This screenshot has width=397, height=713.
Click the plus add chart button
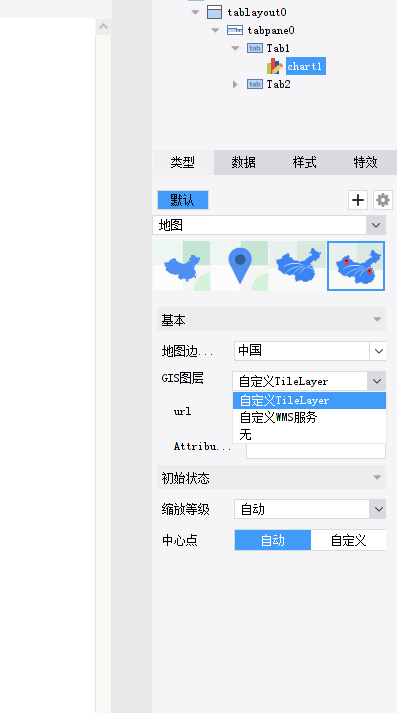[x=358, y=200]
